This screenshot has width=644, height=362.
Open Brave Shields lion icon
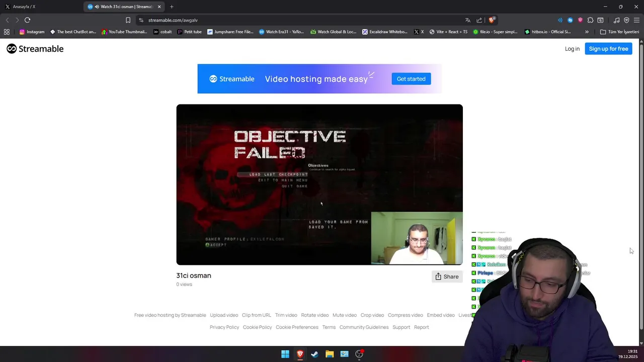[492, 20]
